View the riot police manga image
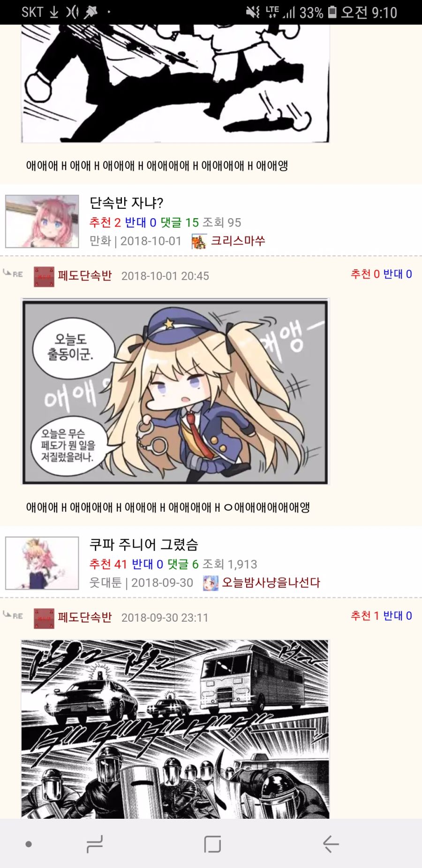422x868 pixels. point(175,729)
